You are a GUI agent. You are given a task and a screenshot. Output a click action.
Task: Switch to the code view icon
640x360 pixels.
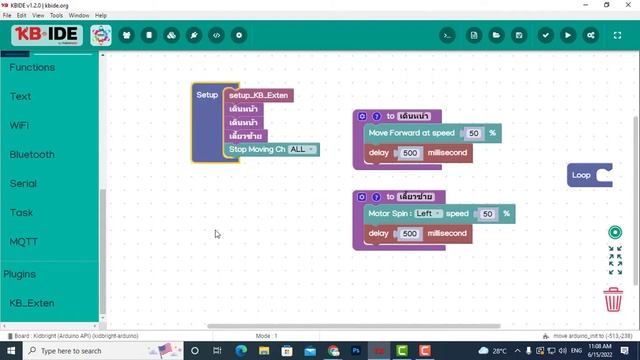click(x=216, y=36)
